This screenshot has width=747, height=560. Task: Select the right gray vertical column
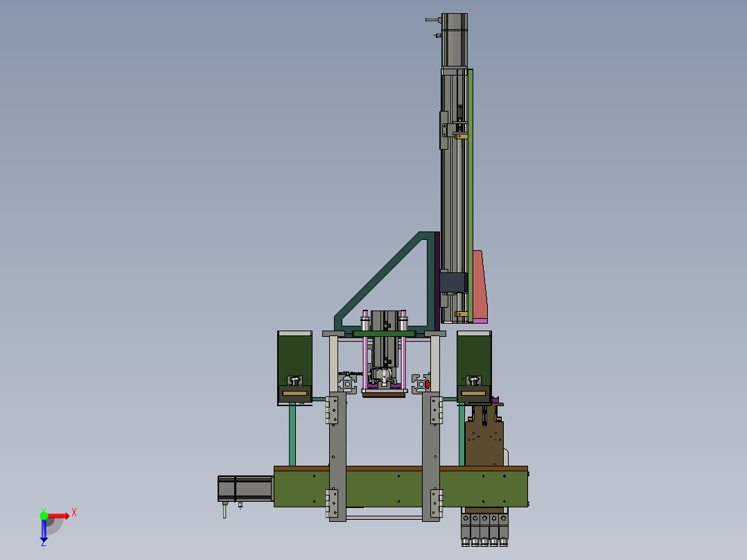tap(431, 456)
